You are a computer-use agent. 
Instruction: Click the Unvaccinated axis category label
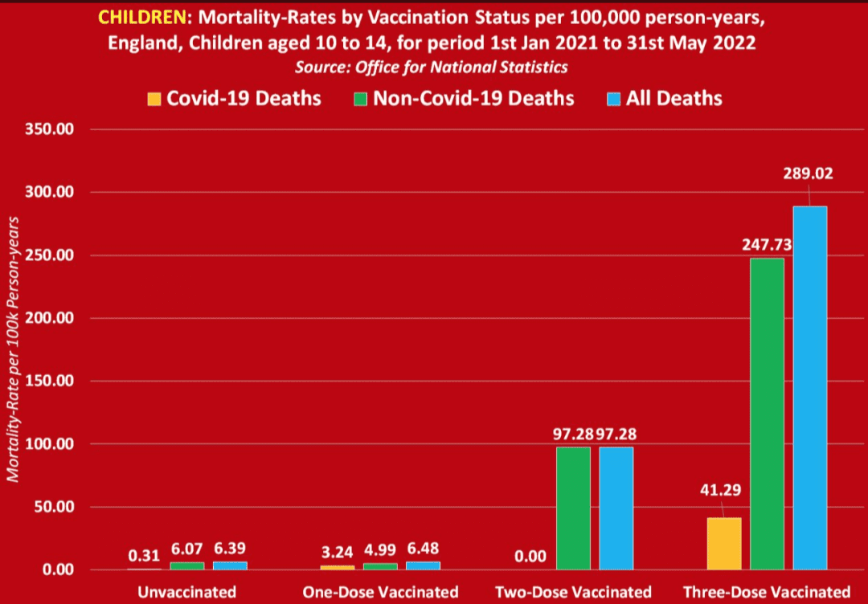(187, 592)
